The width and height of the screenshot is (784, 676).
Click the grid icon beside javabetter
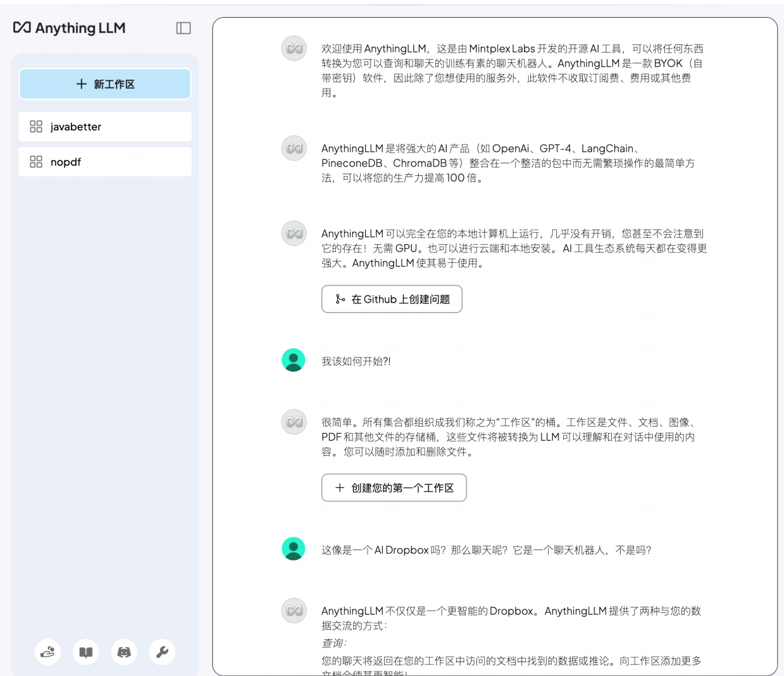coord(36,127)
